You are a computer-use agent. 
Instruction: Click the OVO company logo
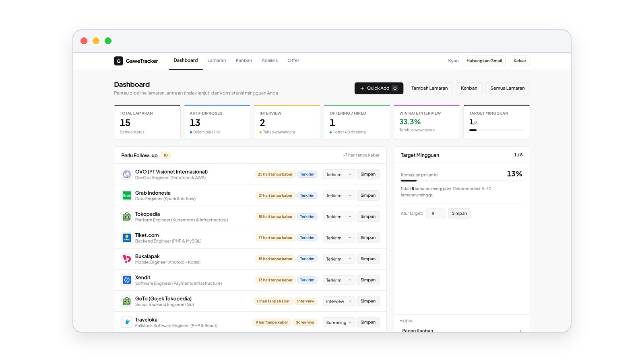pos(127,174)
